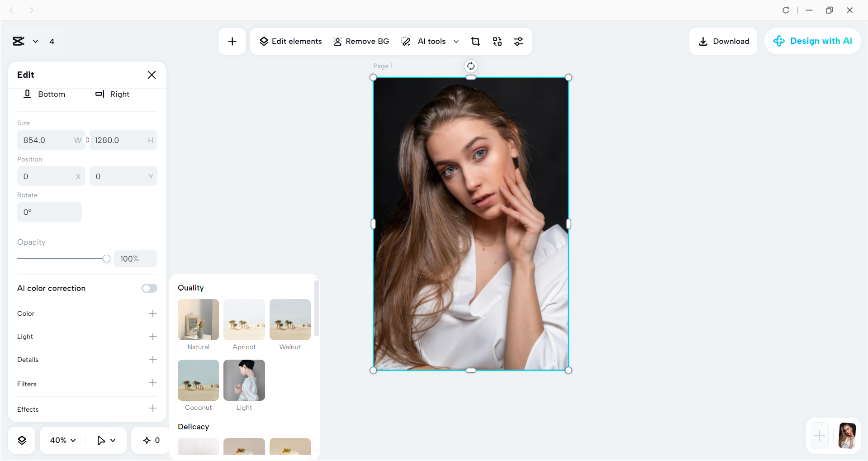Open the cursor mode dropdown at bottom
This screenshot has height=461, width=868.
pos(106,440)
